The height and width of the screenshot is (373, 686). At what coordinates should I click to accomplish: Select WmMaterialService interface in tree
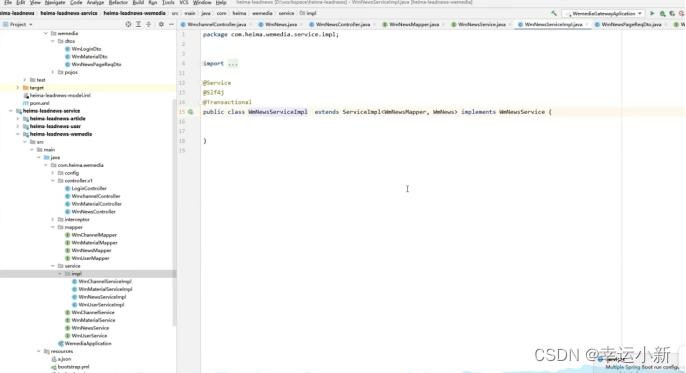(x=93, y=320)
